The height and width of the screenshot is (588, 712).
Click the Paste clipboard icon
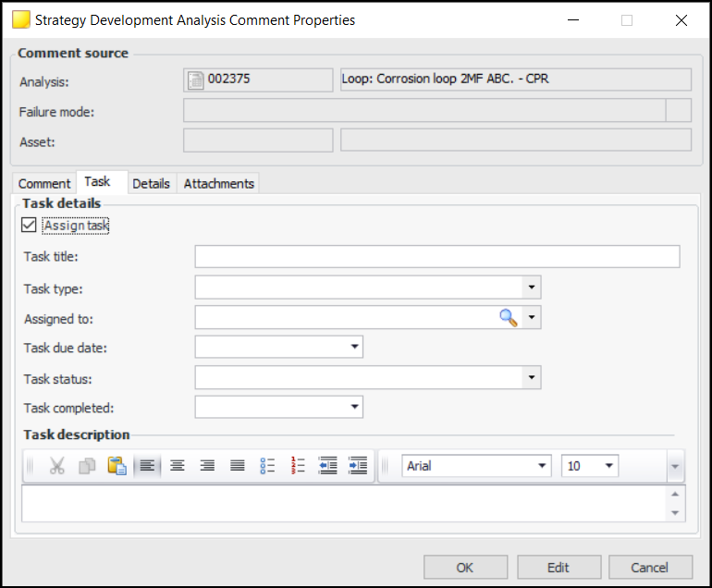[117, 466]
